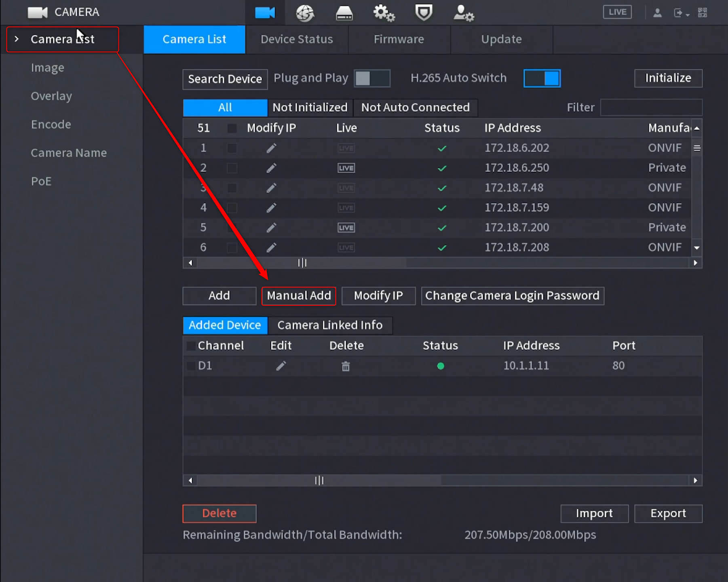Click LIVE preview icon for 172.18.6.250
728x582 pixels.
point(346,168)
